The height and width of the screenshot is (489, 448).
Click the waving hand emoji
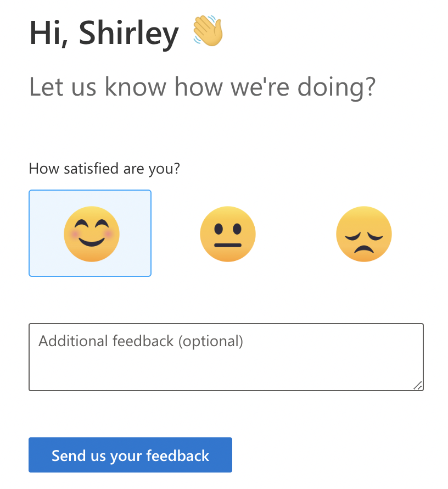click(x=208, y=31)
